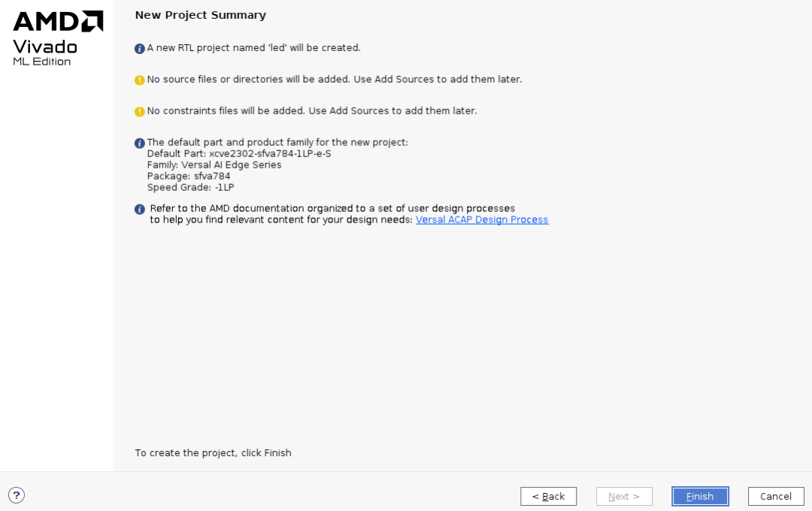Click the Speed Grade: -1LP text
The width and height of the screenshot is (812, 511).
(190, 187)
